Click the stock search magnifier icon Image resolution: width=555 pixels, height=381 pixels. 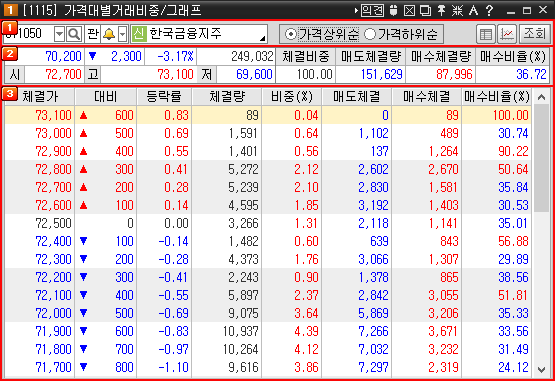coord(74,34)
